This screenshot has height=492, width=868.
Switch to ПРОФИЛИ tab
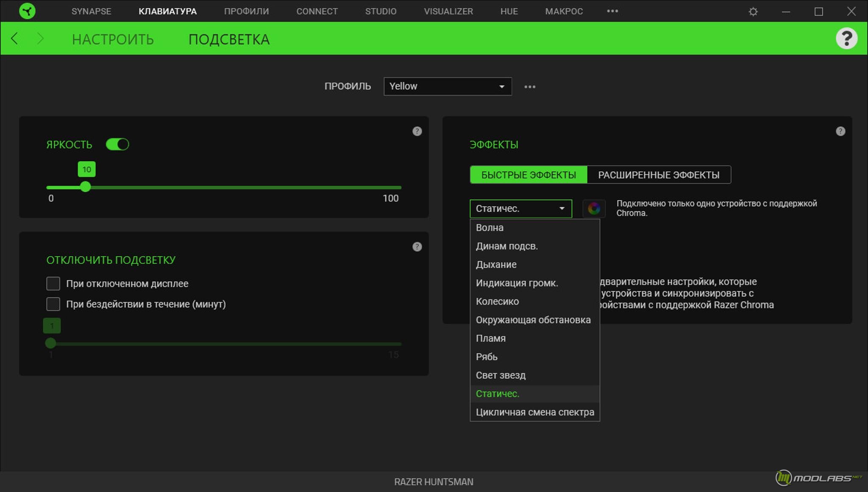246,11
